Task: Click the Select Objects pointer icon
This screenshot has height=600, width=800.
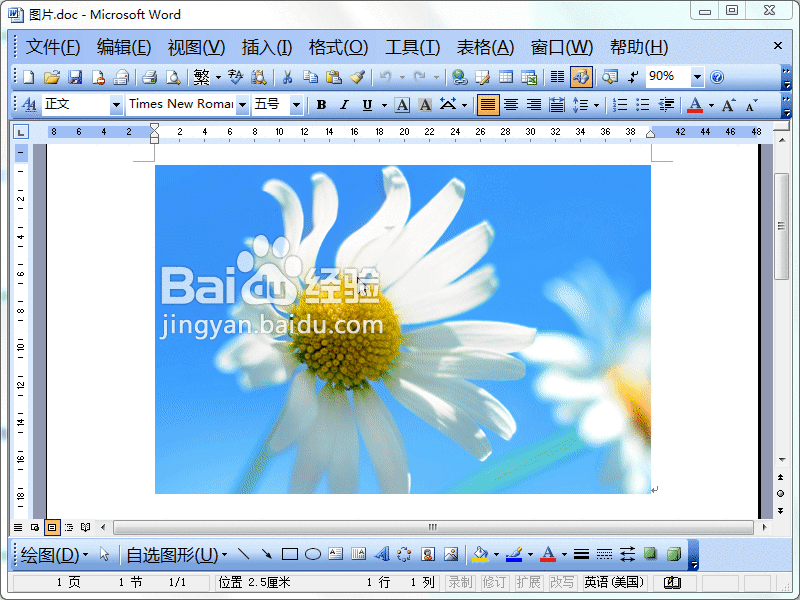Action: pyautogui.click(x=105, y=554)
